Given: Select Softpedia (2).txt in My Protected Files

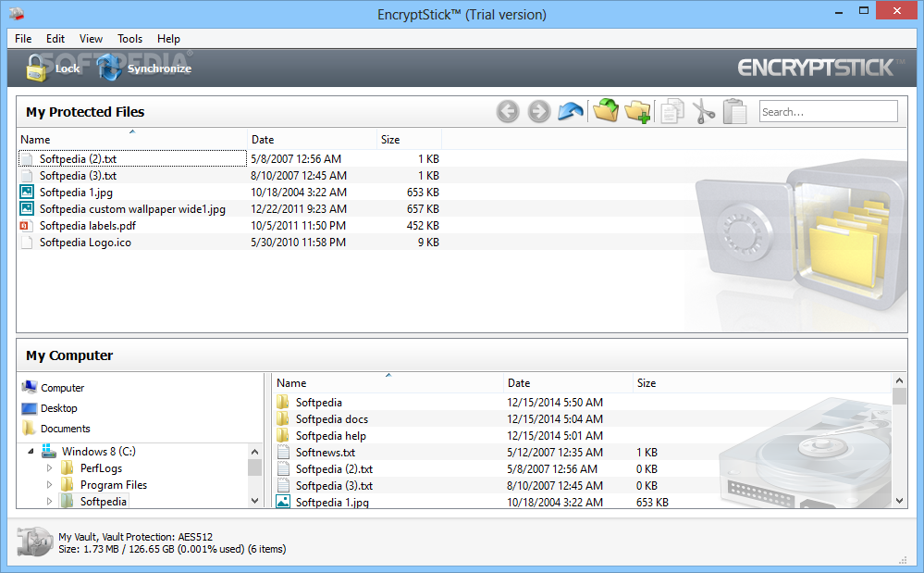Looking at the screenshot, I should [x=79, y=158].
